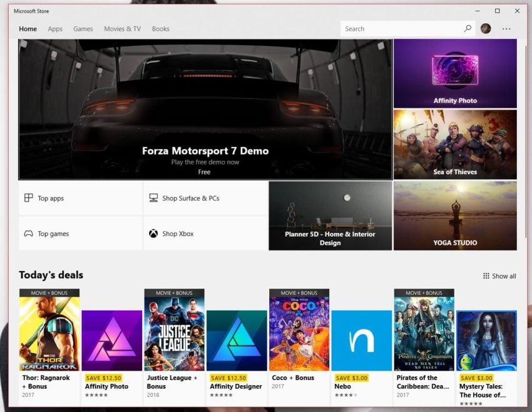Click the Xbox logo icon

[153, 234]
